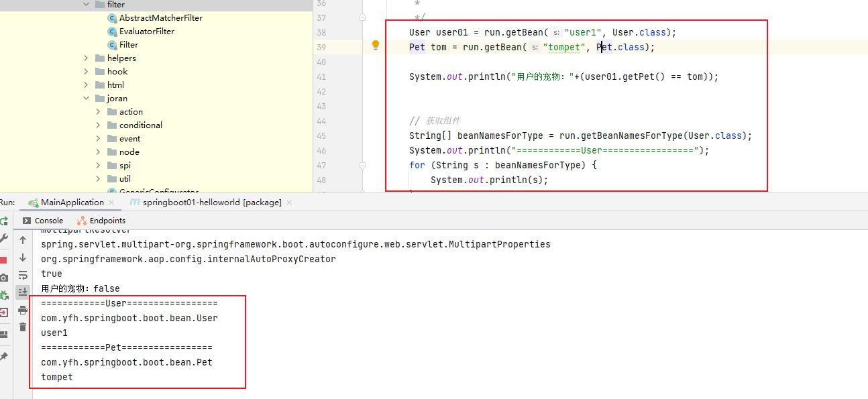
Task: Expand the node folder chevron
Action: [99, 152]
